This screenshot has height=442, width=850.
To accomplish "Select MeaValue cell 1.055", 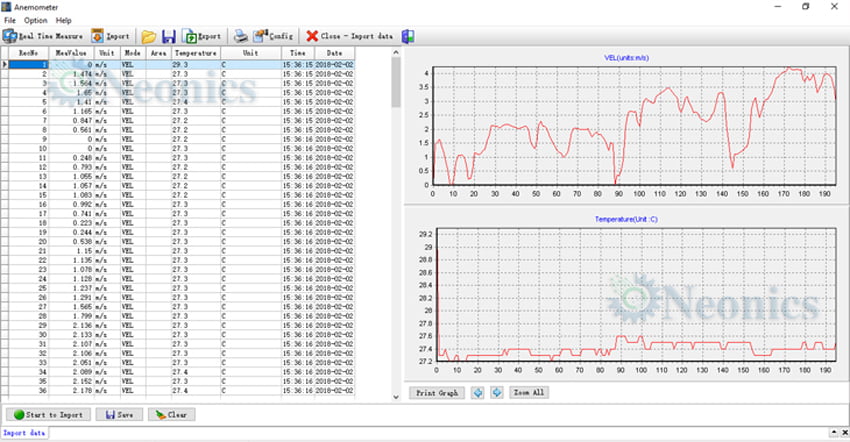I will (x=72, y=176).
